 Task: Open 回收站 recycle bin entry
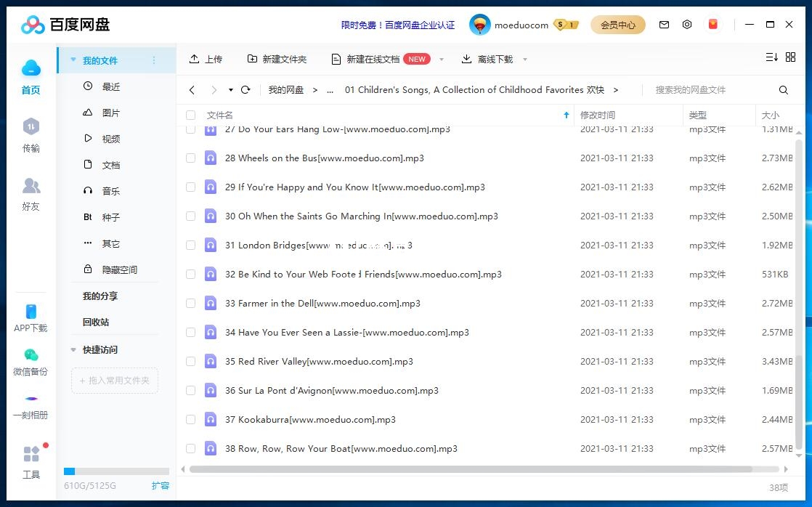[96, 323]
